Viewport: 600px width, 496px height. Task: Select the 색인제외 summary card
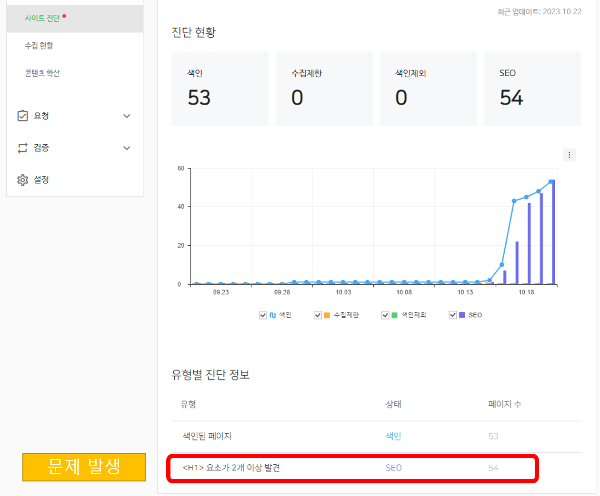[x=428, y=89]
